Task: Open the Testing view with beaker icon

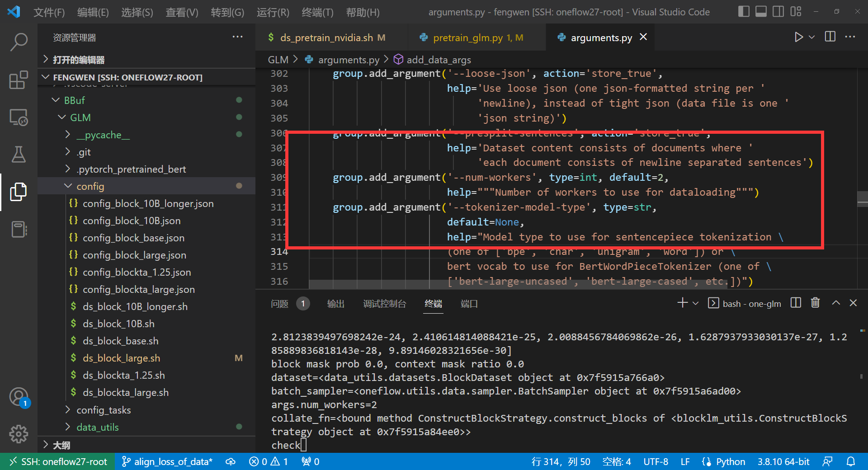Action: pos(19,155)
